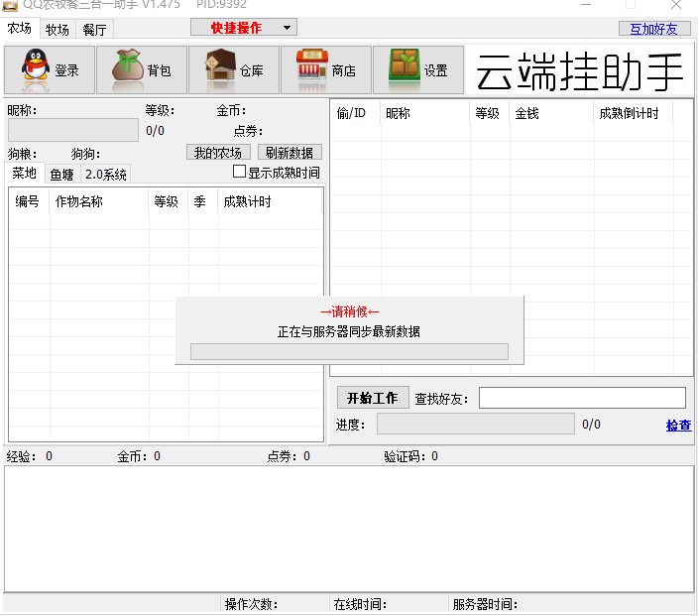Select the 菜地 sub-tab

[24, 173]
